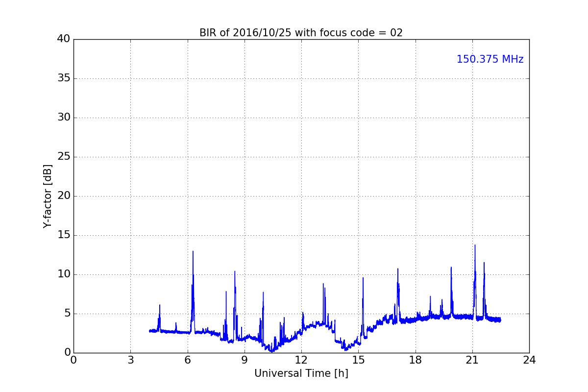This screenshot has height=392, width=588.
Task: Click the plot title "BIR of 2016/10/25 with focus code = 02"
Action: click(x=301, y=33)
